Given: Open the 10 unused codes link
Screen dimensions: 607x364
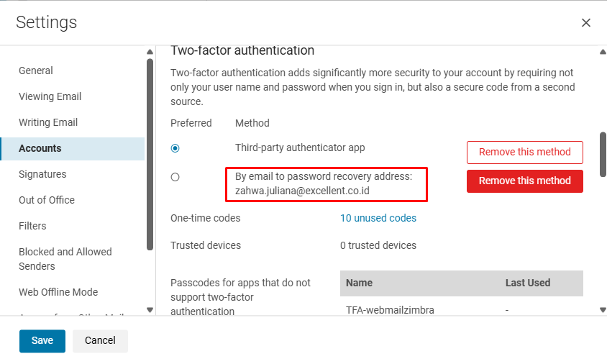Looking at the screenshot, I should point(378,218).
